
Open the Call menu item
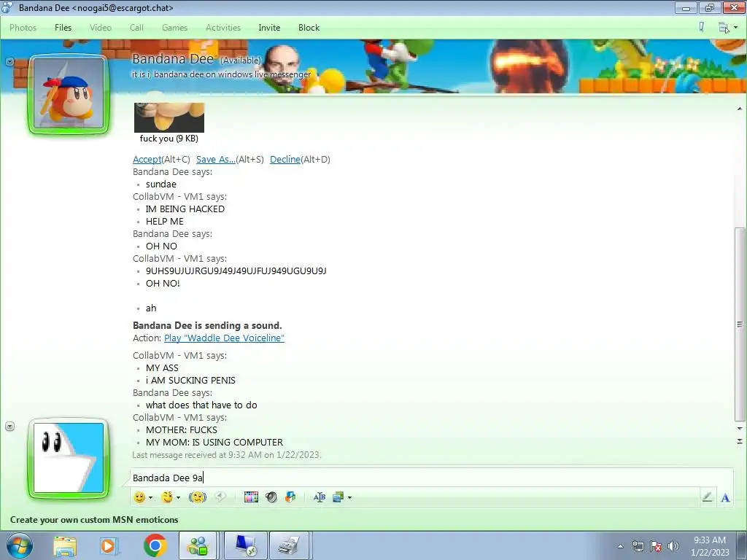click(x=136, y=28)
